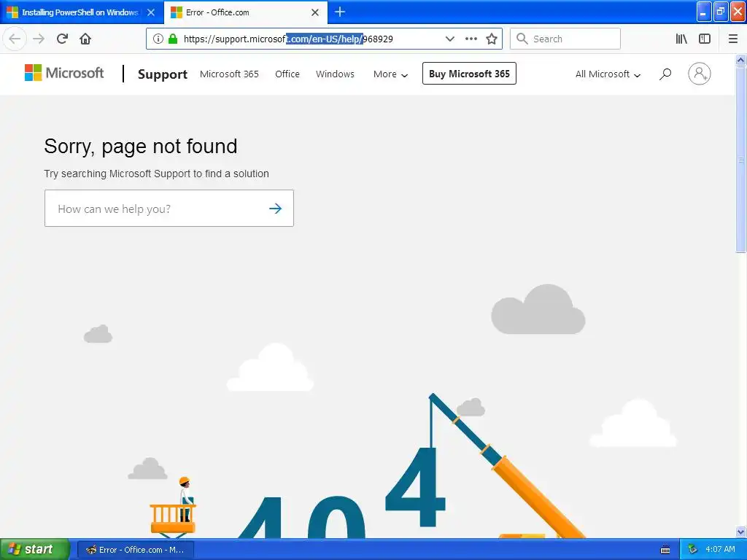Click the keyboard icon in taskbar

665,550
